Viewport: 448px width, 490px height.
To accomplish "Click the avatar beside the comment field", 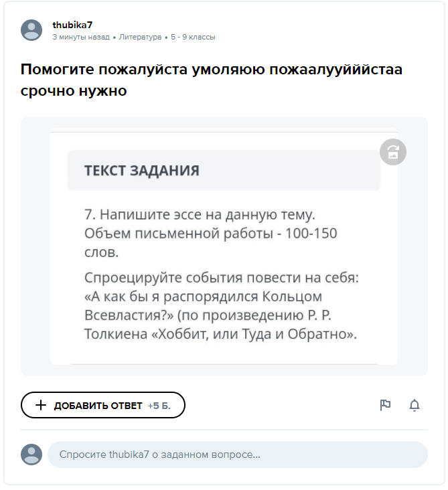I will (x=31, y=454).
